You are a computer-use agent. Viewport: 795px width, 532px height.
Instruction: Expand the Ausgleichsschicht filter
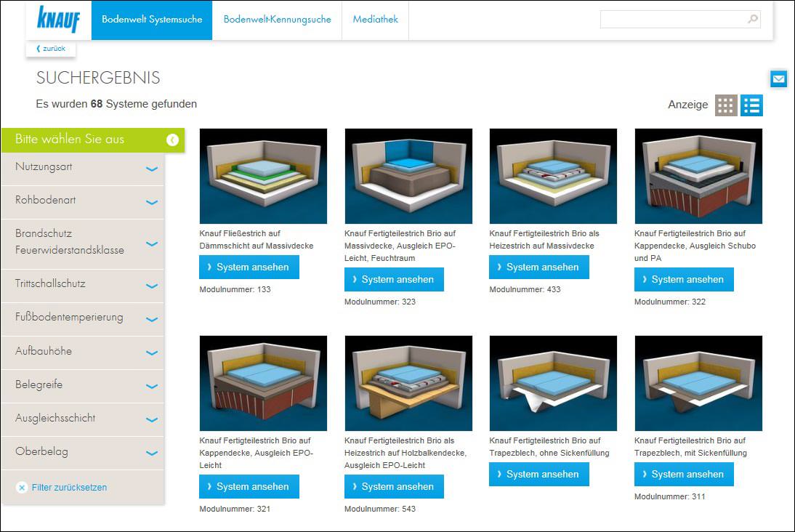click(83, 419)
